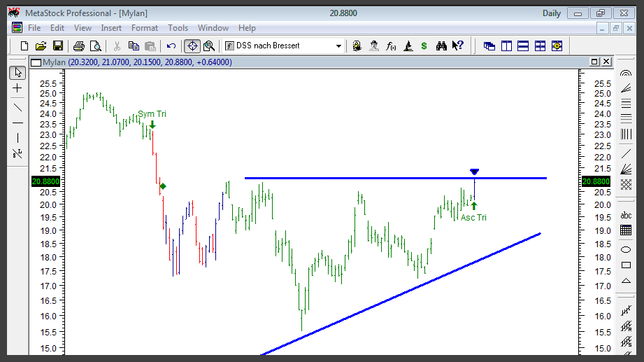Click the blue downward triangle marker
This screenshot has height=362, width=644.
[x=474, y=172]
